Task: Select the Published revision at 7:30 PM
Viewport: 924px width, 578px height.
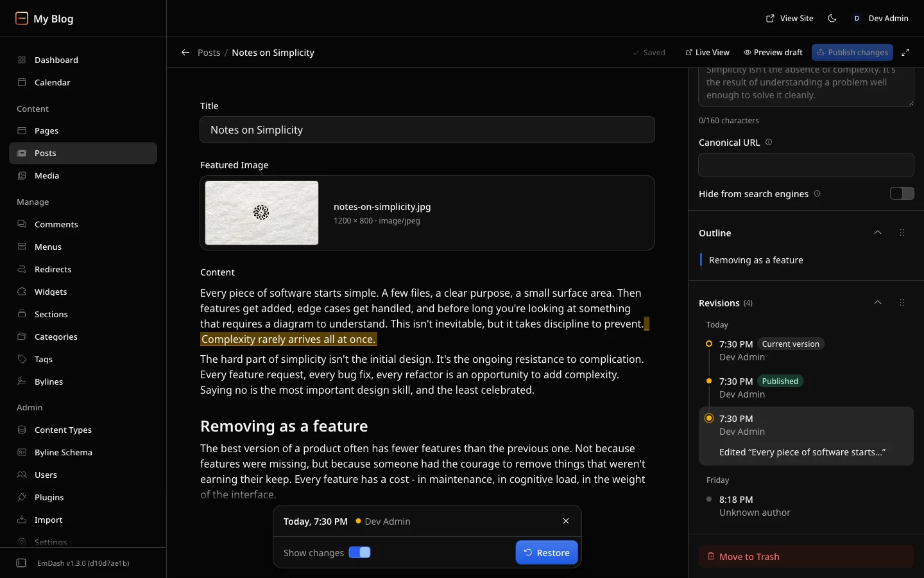Action: click(806, 388)
